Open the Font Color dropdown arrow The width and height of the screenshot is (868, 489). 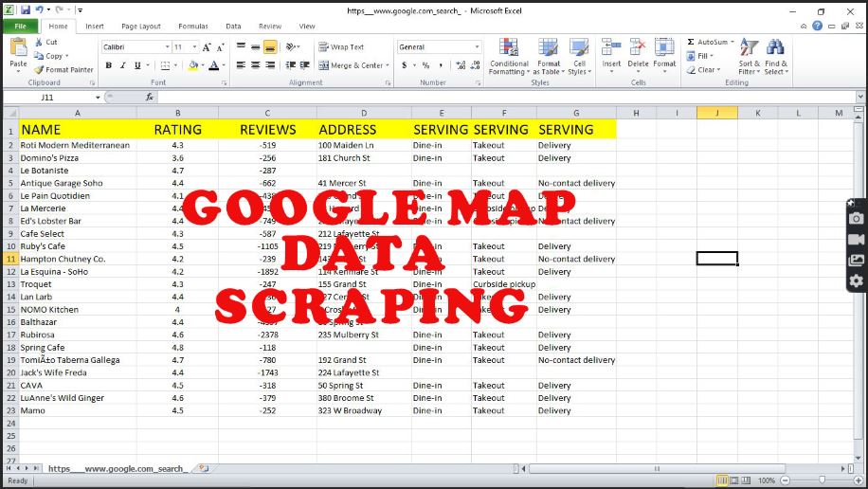coord(223,65)
